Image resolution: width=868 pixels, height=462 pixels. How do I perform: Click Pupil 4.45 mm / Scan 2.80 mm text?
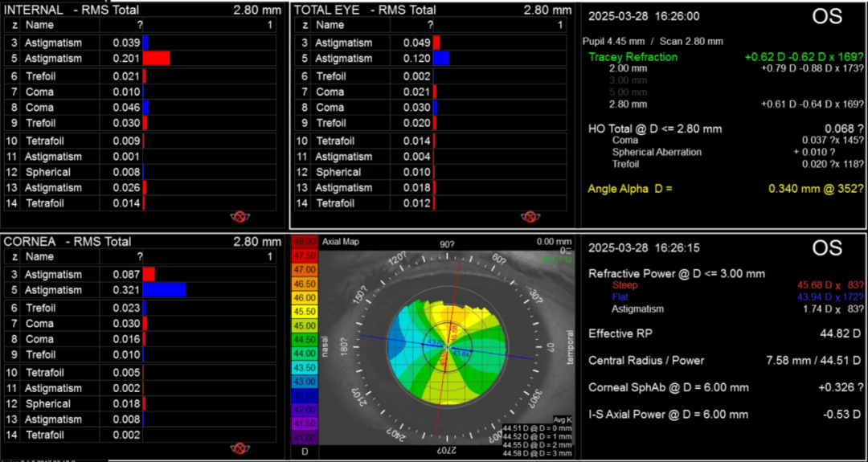[x=653, y=42]
